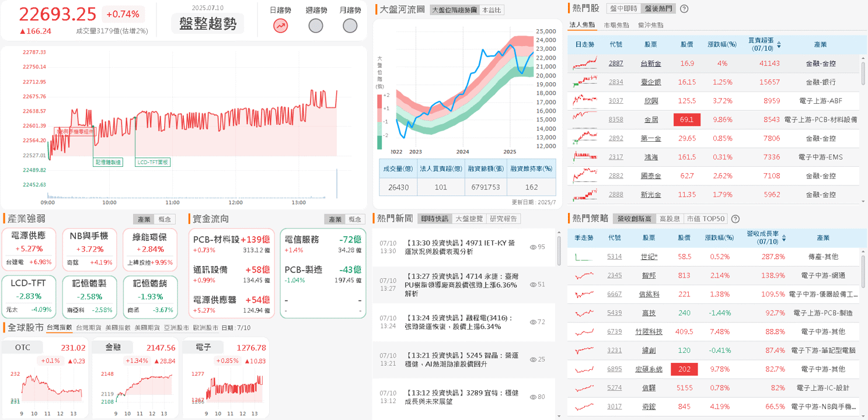The width and height of the screenshot is (868, 420).
Task: Select 營收創新高 strategy tab
Action: (634, 219)
